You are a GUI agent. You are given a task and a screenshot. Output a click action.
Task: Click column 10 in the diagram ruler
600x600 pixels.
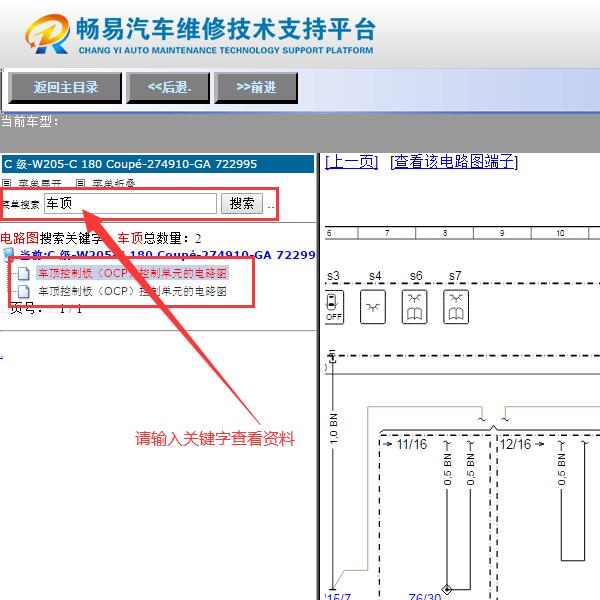560,233
